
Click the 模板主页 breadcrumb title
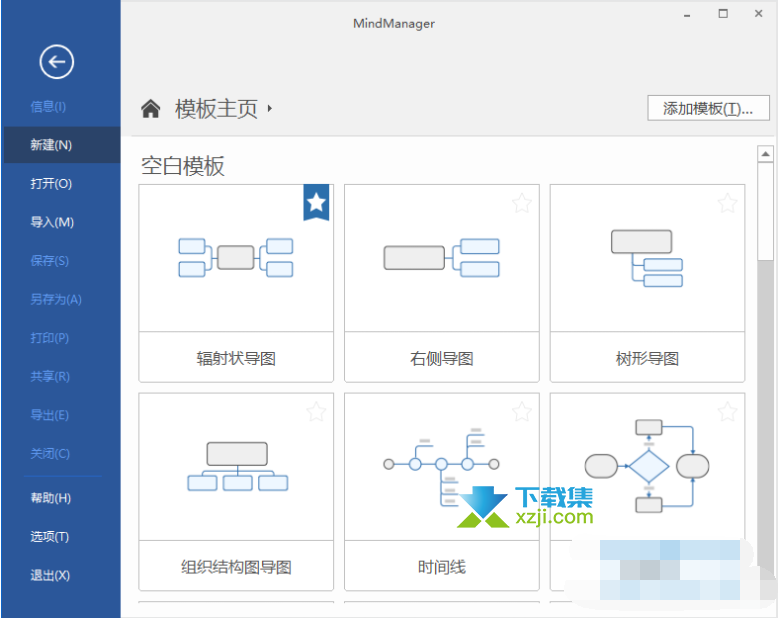click(x=216, y=109)
